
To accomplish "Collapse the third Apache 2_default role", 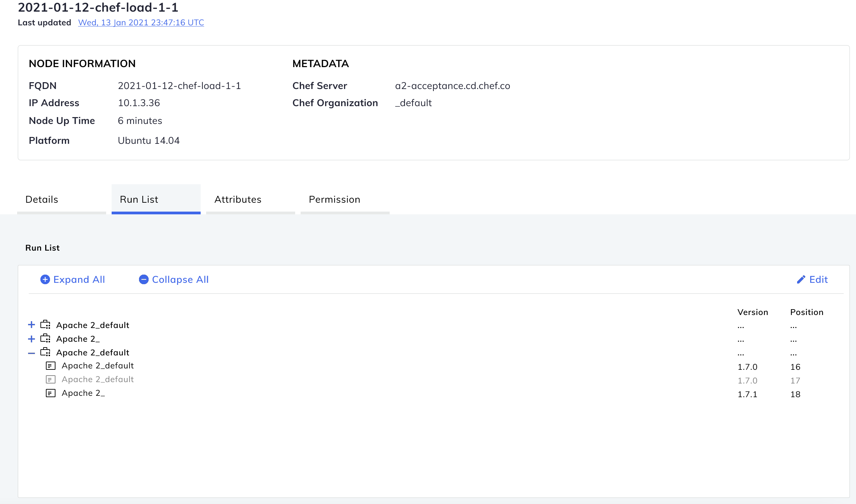I will (32, 353).
